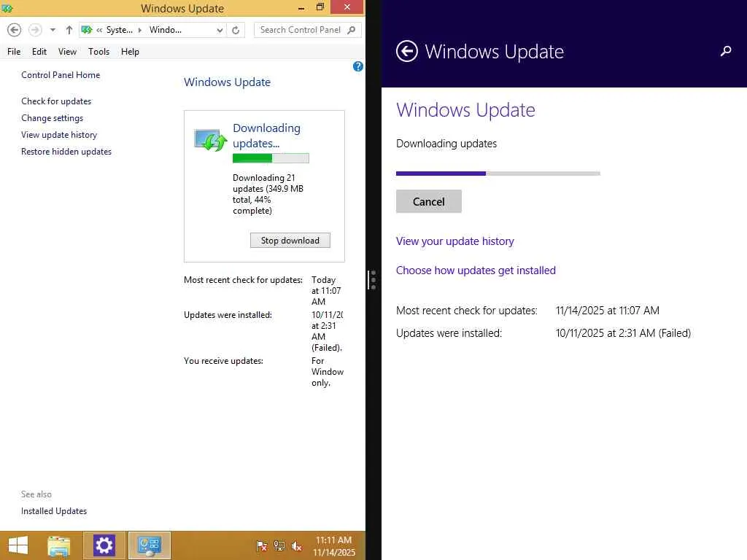Click the Downloading updates shield icon
The width and height of the screenshot is (747, 560).
[210, 140]
